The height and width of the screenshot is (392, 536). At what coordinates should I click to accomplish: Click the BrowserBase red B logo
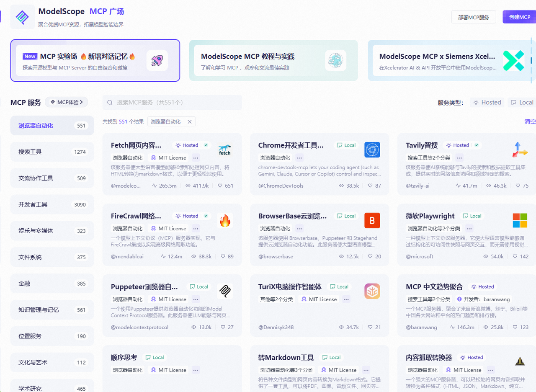[x=372, y=220]
